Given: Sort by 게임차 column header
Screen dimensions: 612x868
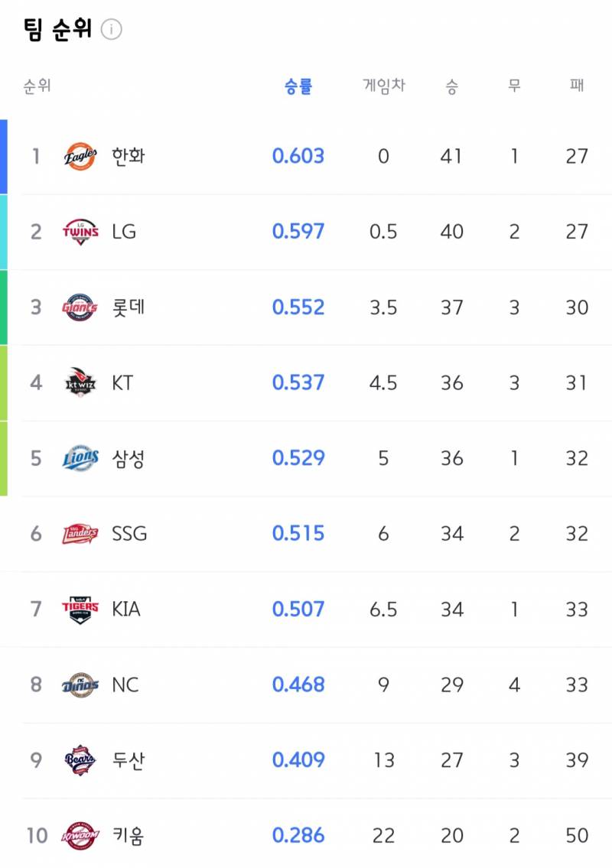Looking at the screenshot, I should [384, 85].
